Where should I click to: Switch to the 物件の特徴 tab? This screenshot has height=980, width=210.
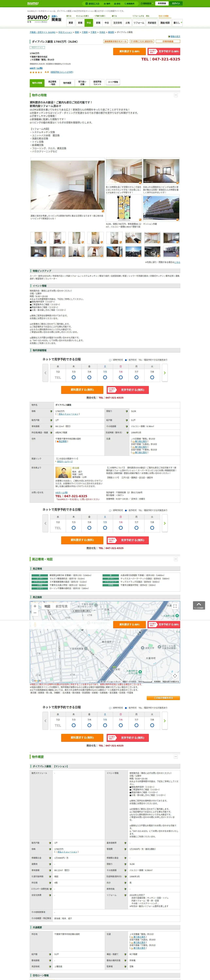(x=37, y=83)
